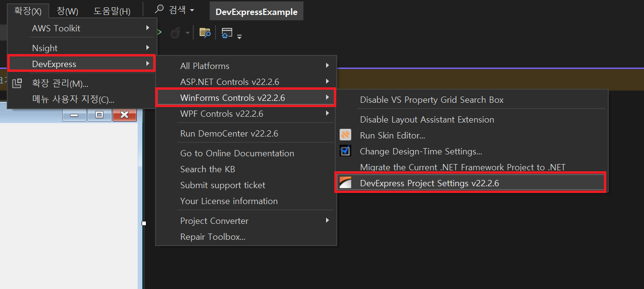Expand the Hot Reload dropdown arrow
644x289 pixels.
187,33
